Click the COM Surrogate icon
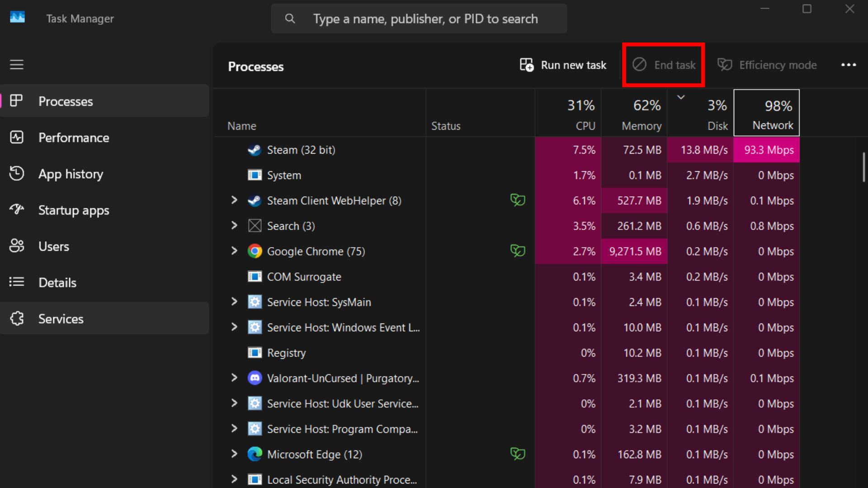Viewport: 868px width, 488px height. (x=255, y=277)
